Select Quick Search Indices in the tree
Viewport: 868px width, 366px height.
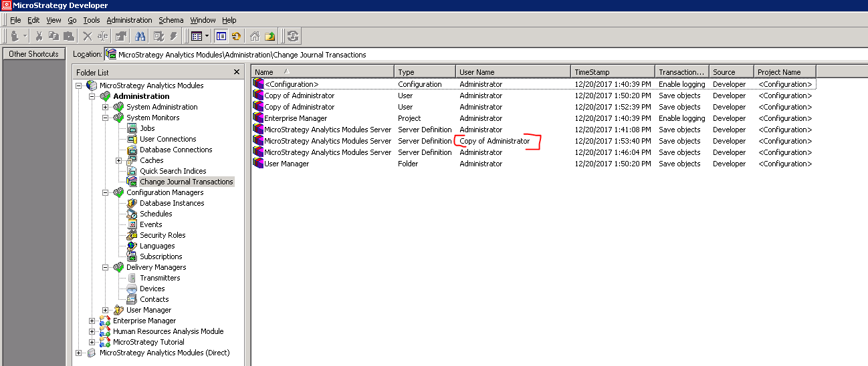point(173,171)
